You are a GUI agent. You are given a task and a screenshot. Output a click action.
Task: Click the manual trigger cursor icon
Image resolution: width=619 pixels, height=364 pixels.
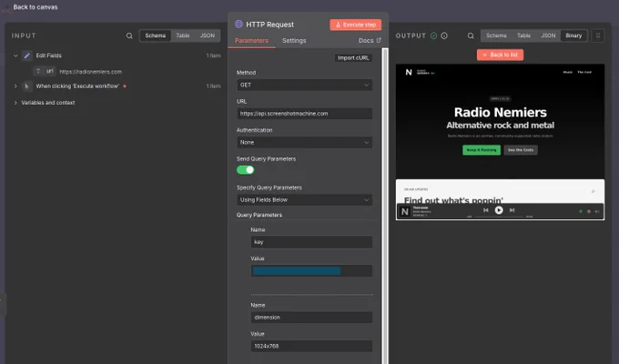coord(26,86)
